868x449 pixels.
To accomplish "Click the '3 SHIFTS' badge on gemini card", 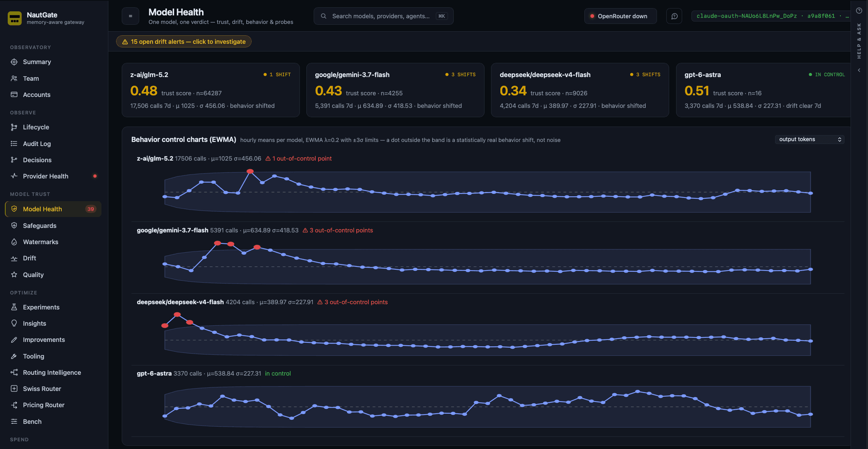I will pos(461,75).
